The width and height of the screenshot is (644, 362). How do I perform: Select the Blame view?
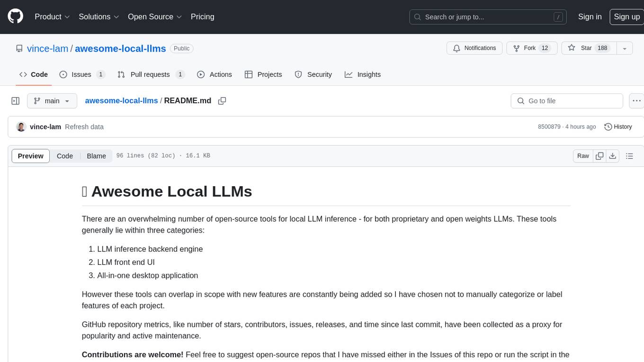coord(96,156)
